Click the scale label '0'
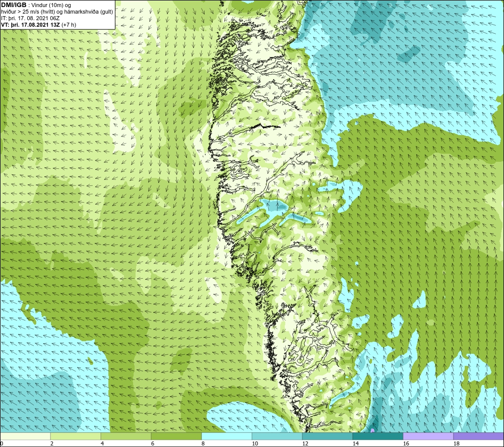The height and width of the screenshot is (447, 504). point(2,443)
